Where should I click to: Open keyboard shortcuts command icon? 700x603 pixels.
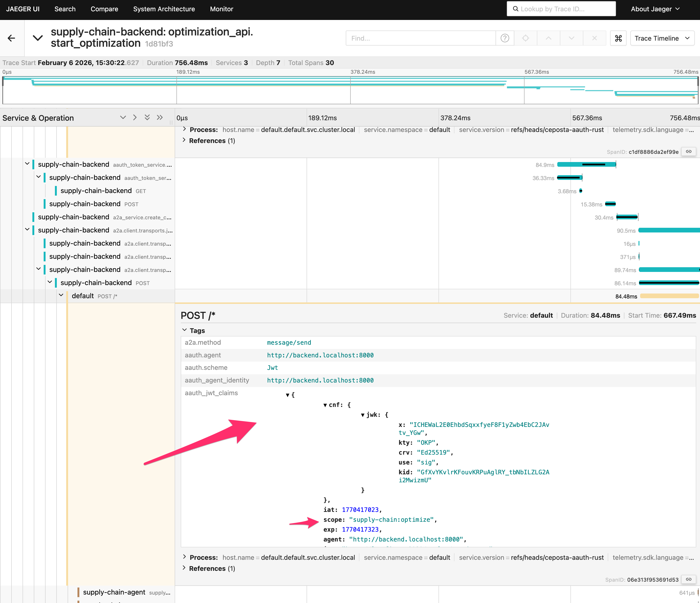tap(618, 38)
